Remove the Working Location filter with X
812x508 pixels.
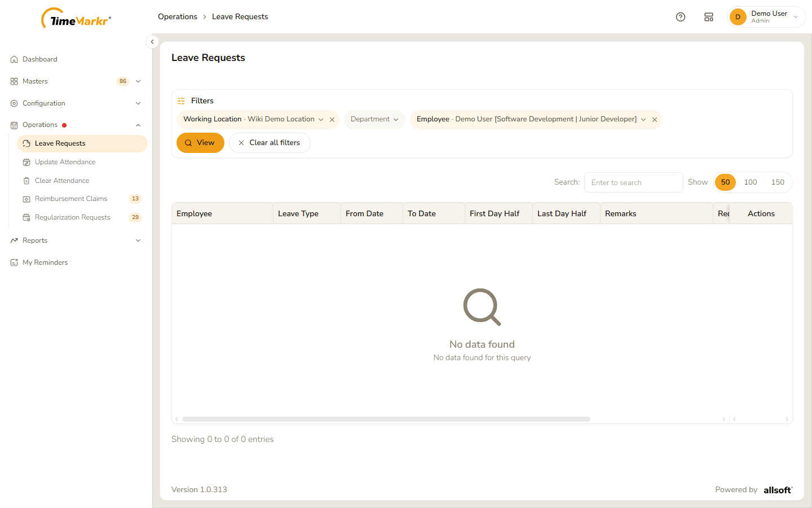click(x=332, y=120)
